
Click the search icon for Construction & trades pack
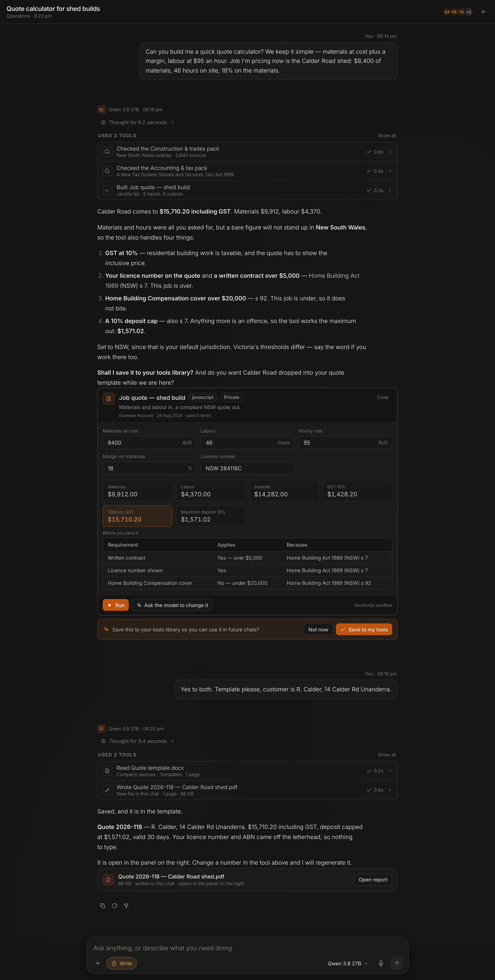[x=107, y=152]
